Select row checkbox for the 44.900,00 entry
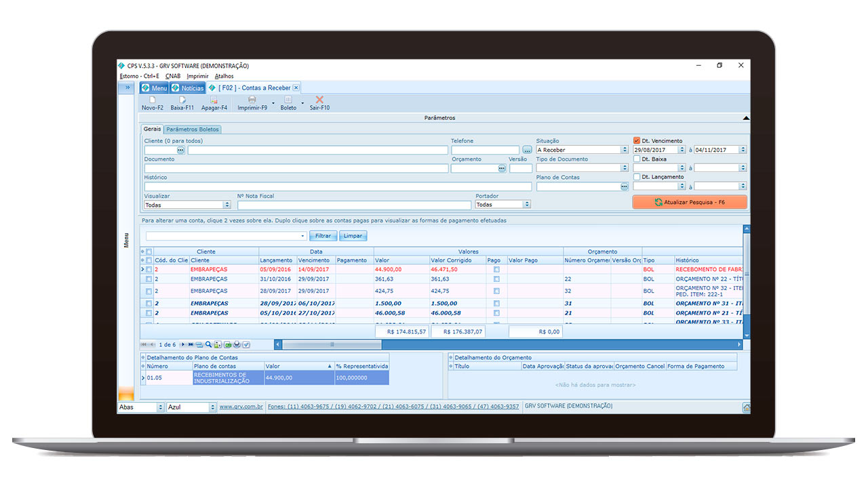This screenshot has height=488, width=868. 149,269
